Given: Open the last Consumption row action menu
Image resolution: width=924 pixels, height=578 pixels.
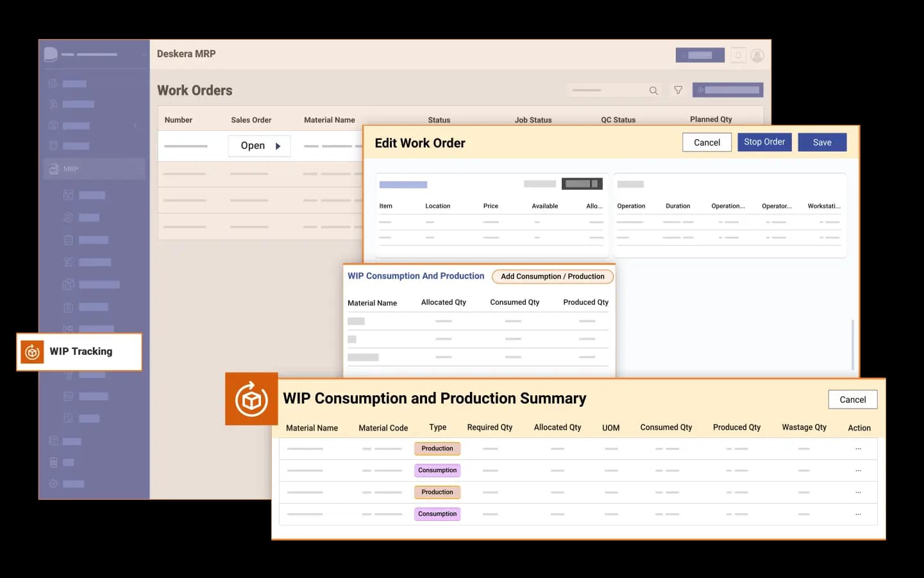Looking at the screenshot, I should pos(858,514).
